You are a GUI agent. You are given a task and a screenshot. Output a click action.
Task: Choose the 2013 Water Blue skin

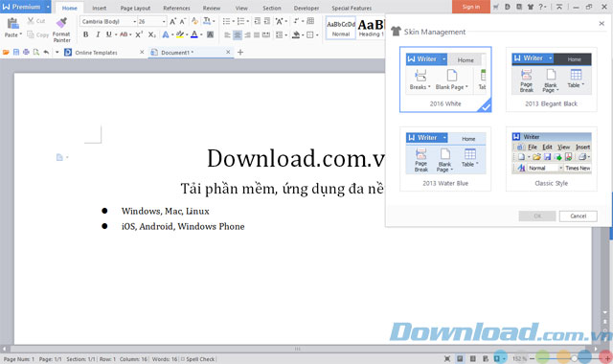(x=445, y=159)
